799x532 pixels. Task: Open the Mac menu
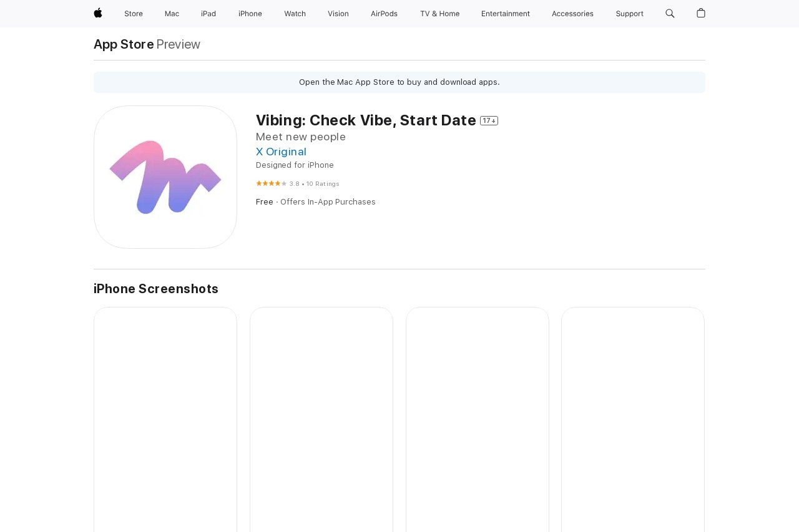pos(172,14)
